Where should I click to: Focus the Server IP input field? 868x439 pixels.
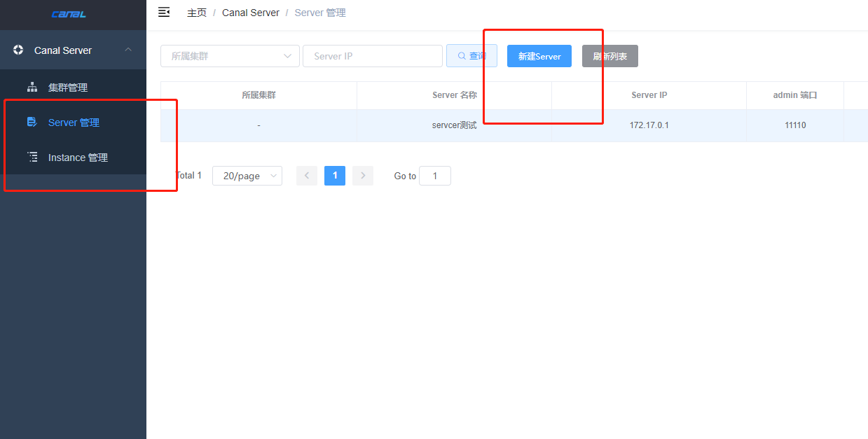click(x=373, y=56)
